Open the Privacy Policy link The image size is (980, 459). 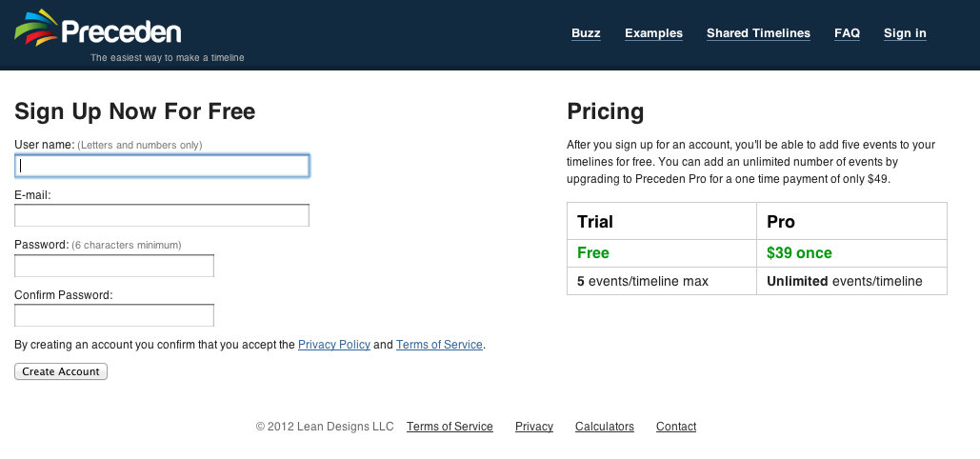tap(333, 345)
